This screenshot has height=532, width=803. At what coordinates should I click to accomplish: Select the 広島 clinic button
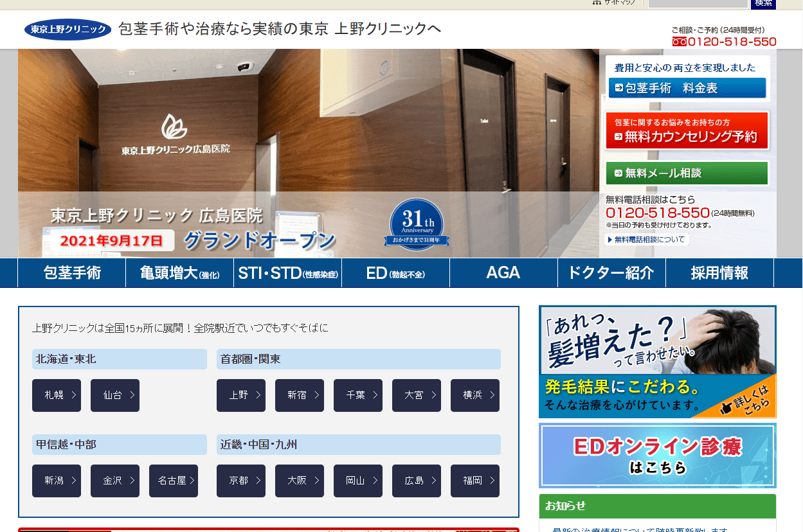click(x=417, y=481)
